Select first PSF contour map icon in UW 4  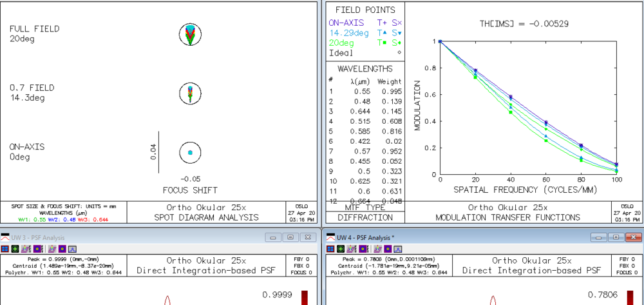click(363, 249)
